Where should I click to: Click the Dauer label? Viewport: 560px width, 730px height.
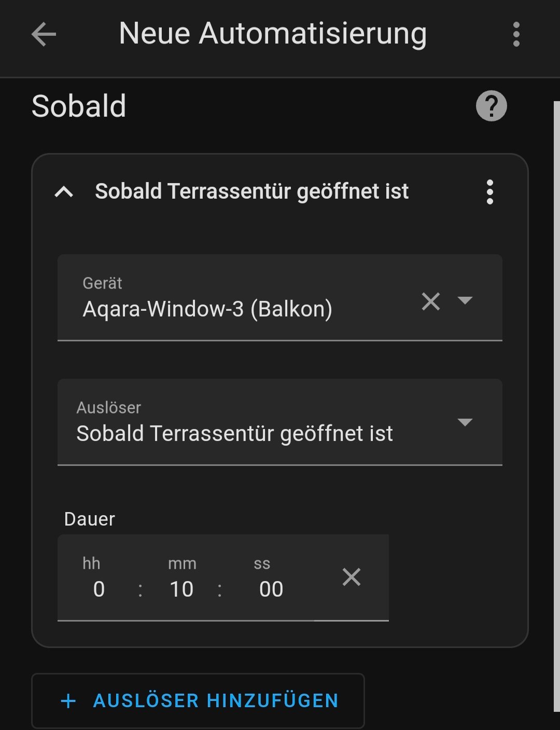pyautogui.click(x=89, y=519)
